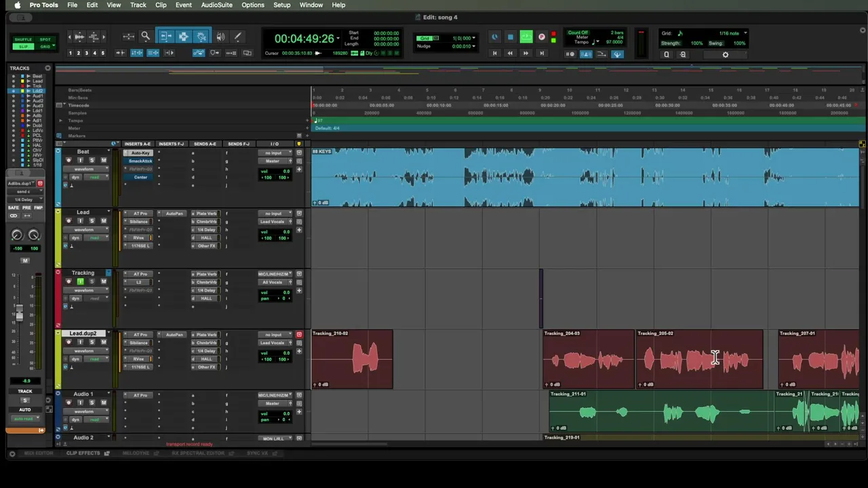
Task: Open Tracking track All Vocals output selector
Action: point(275,282)
